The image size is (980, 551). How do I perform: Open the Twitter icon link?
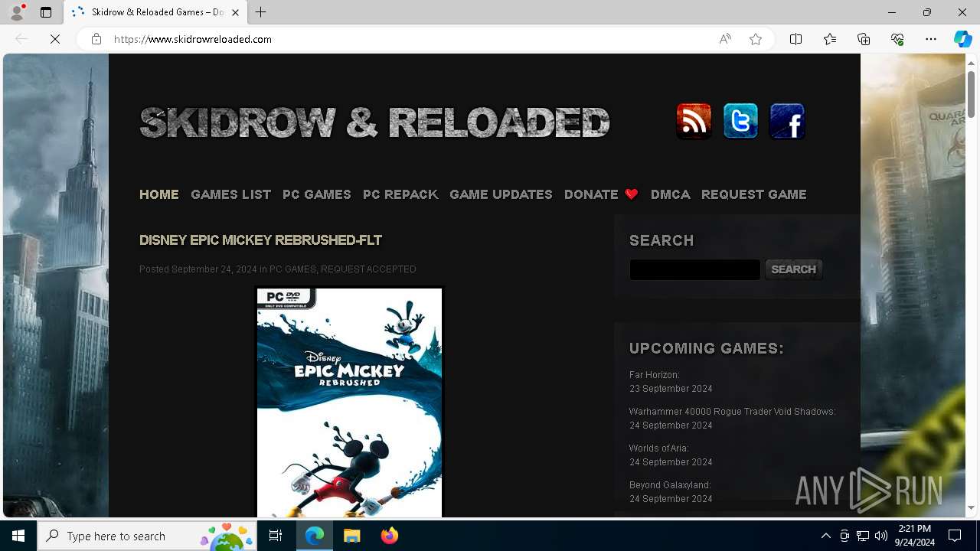[x=740, y=121]
